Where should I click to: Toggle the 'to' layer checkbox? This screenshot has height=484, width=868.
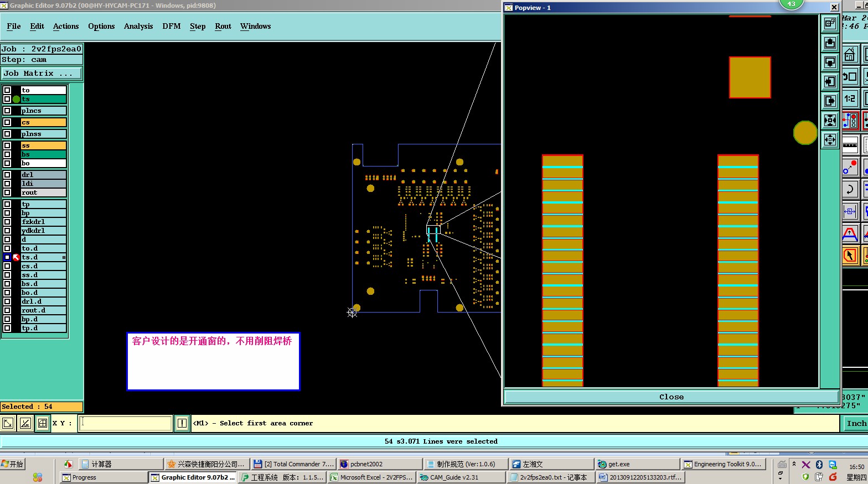[x=7, y=90]
